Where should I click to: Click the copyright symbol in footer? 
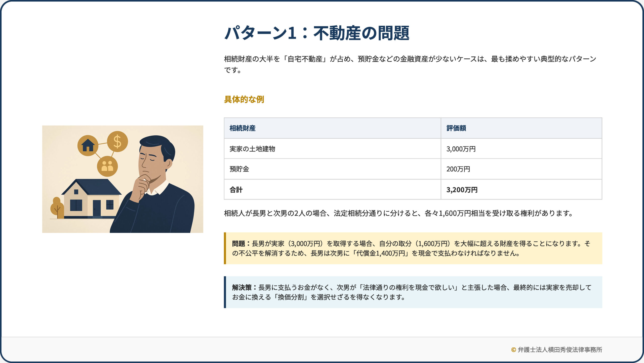point(513,350)
